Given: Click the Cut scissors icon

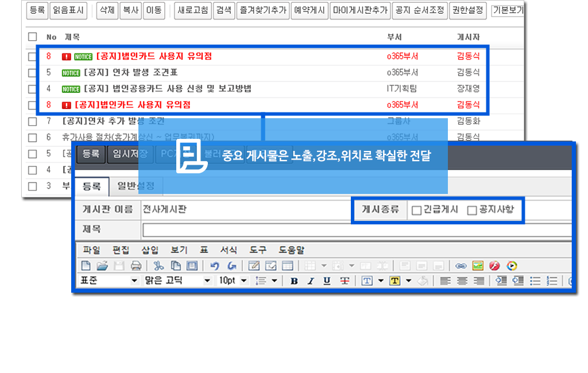Looking at the screenshot, I should pos(158,266).
